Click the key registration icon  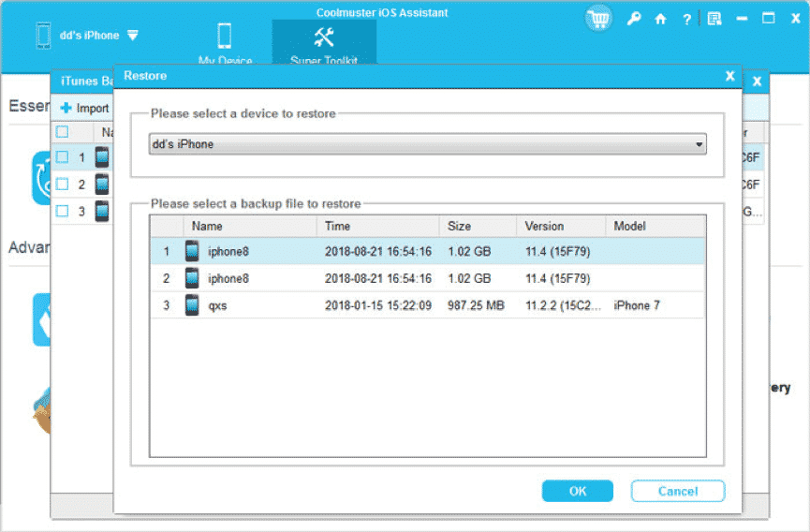tap(634, 18)
